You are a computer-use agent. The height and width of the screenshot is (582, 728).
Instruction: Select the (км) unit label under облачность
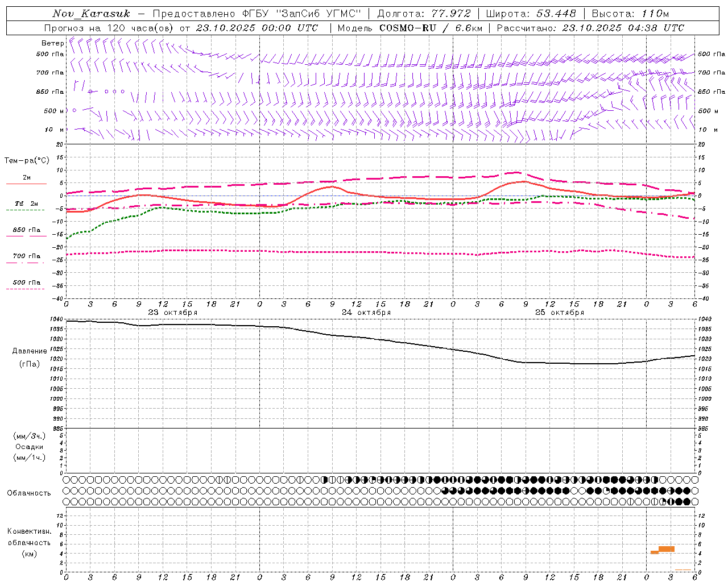(30, 554)
